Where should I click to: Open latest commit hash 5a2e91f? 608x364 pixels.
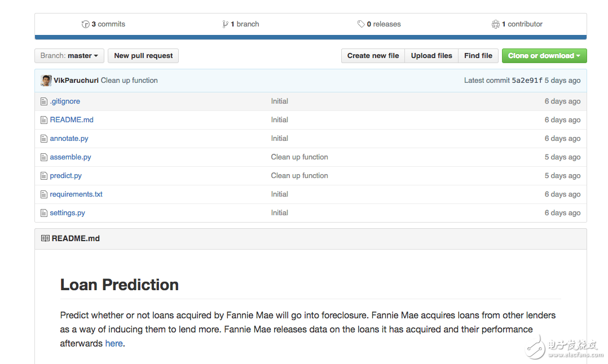(x=527, y=81)
